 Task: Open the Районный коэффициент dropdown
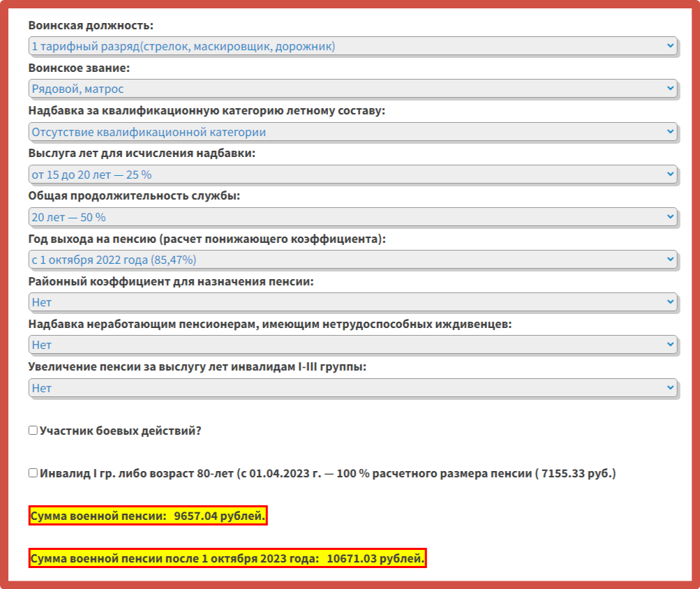(352, 302)
